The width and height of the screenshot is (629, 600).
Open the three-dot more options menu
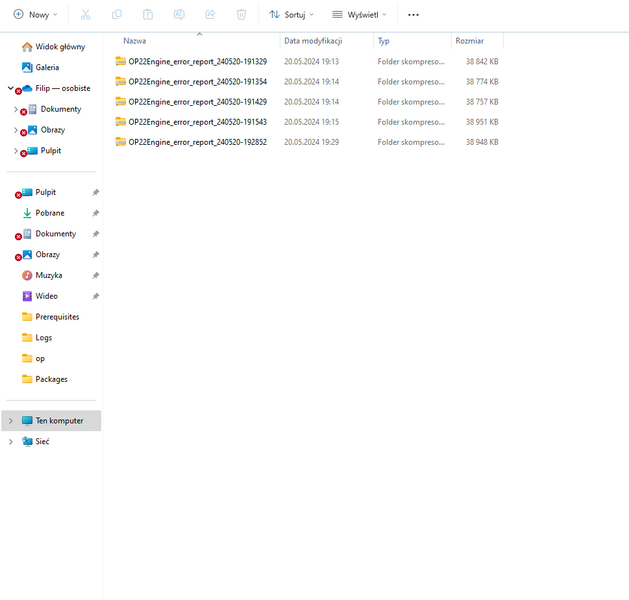pos(413,15)
